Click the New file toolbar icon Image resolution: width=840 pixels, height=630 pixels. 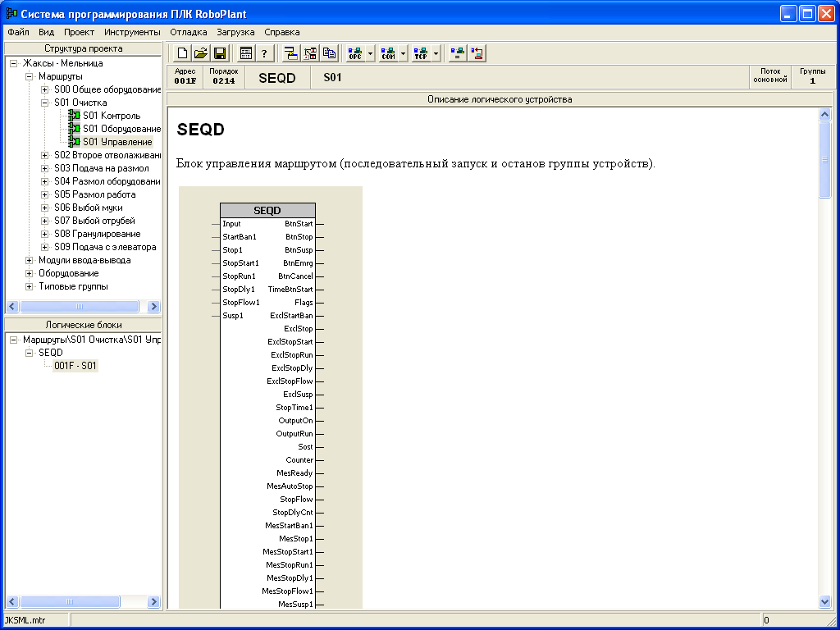pyautogui.click(x=182, y=53)
